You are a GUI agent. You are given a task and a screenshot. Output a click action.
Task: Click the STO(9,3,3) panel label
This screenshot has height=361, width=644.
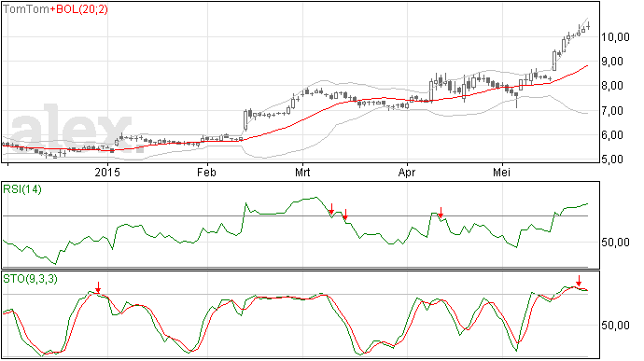31,279
